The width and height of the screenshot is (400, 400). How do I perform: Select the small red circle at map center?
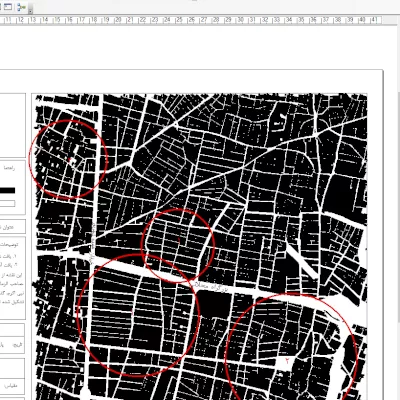(178, 245)
